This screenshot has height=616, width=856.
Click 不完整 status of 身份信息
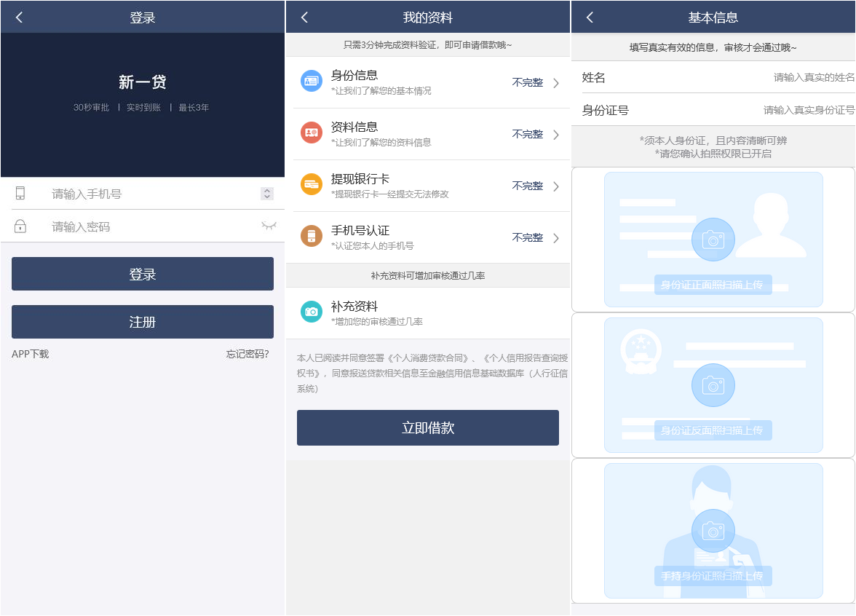tap(527, 82)
